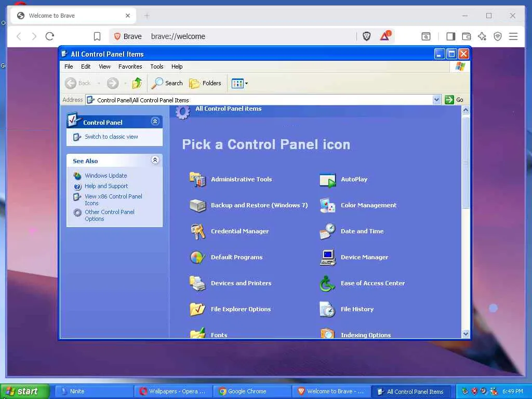Open the Tools menu
This screenshot has height=399, width=532.
(157, 66)
